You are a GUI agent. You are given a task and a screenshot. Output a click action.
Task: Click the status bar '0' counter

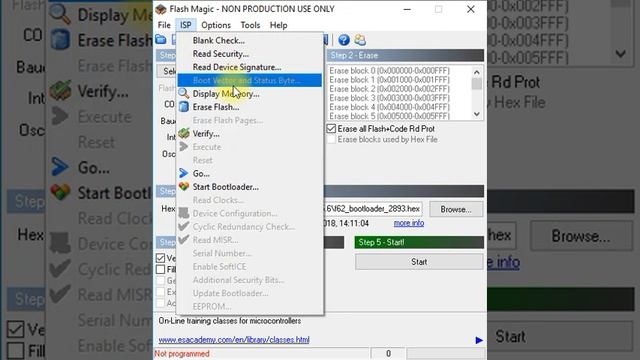pyautogui.click(x=388, y=353)
